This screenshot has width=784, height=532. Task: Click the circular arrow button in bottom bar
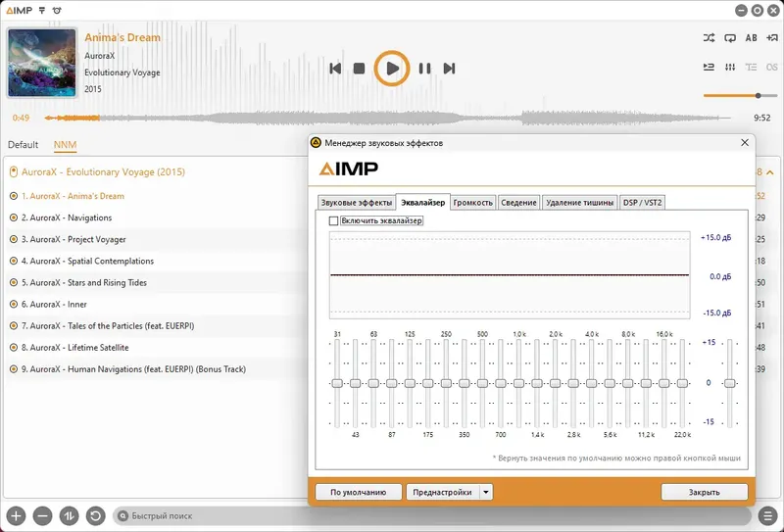coord(95,515)
